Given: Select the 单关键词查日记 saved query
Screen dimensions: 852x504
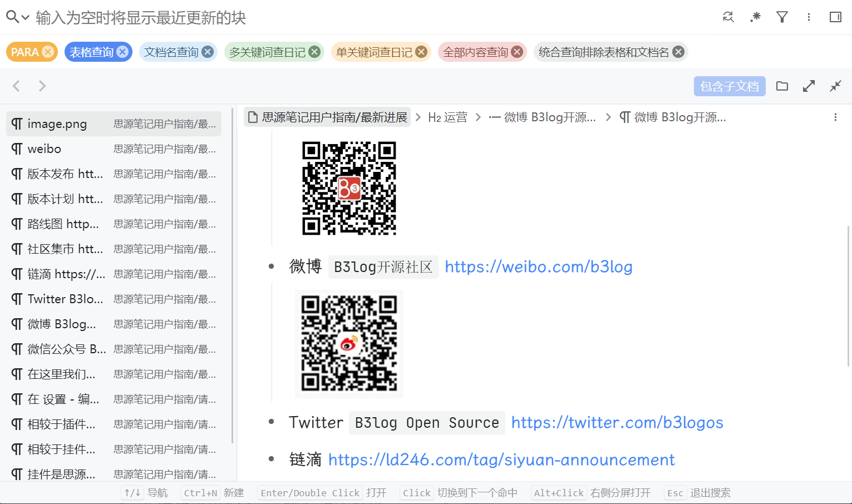Looking at the screenshot, I should [x=374, y=52].
